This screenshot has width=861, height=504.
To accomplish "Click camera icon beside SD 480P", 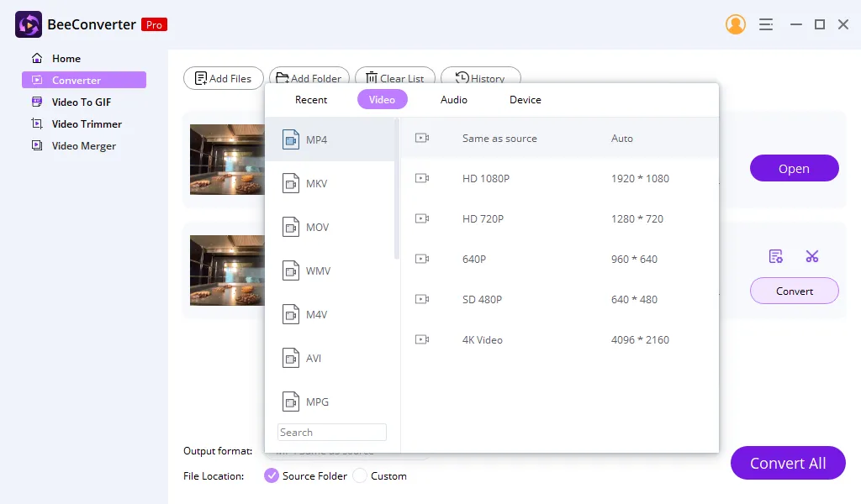I will (422, 299).
